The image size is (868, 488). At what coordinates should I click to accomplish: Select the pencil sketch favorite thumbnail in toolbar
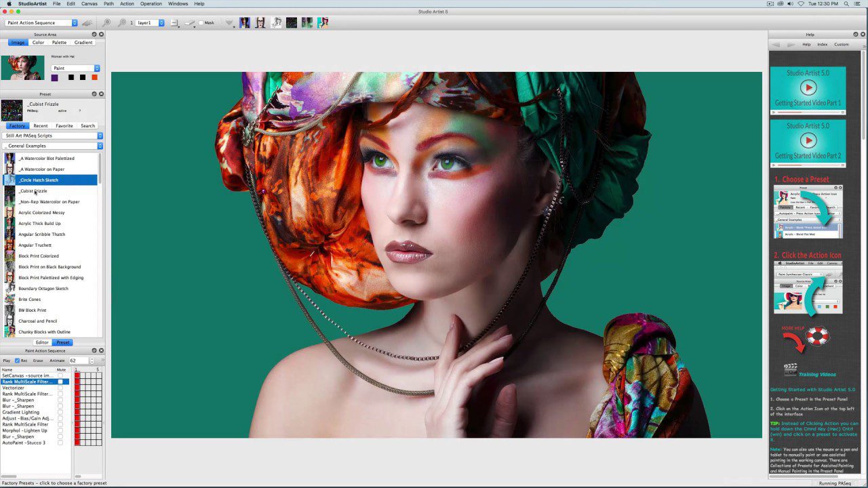click(x=276, y=23)
